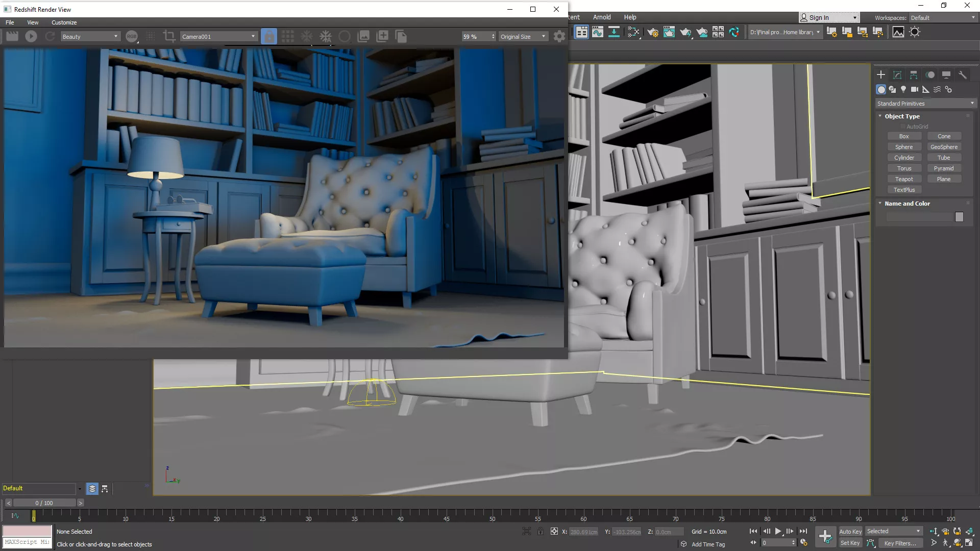Click the object color swatch
This screenshot has width=980, height=551.
coord(959,217)
